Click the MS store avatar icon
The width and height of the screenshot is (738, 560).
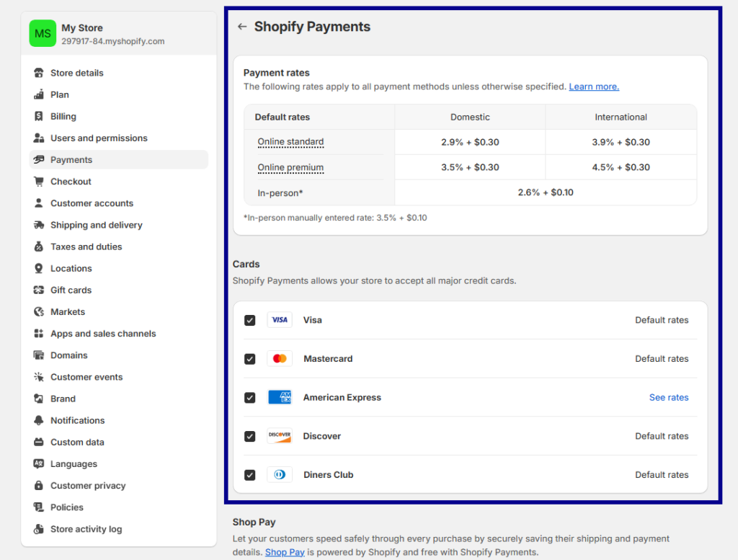(43, 33)
